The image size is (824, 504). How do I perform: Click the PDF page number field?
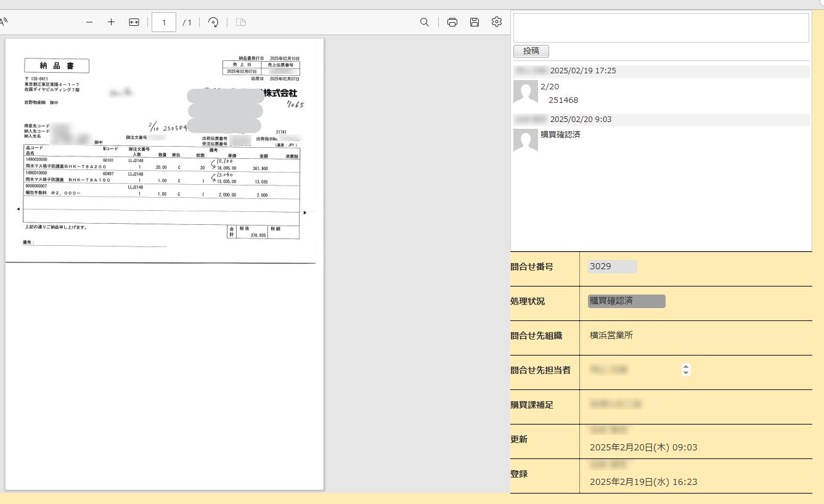click(164, 22)
